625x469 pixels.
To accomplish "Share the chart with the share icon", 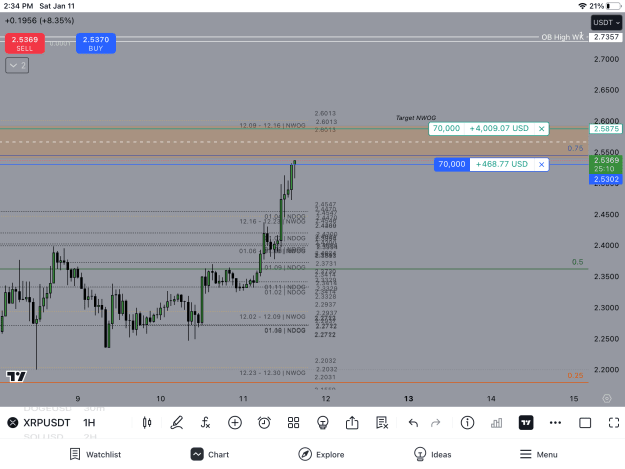I will tap(352, 422).
